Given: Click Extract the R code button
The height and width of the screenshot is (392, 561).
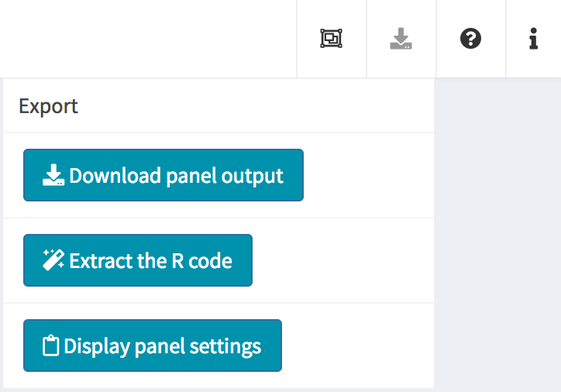Looking at the screenshot, I should pos(138,260).
